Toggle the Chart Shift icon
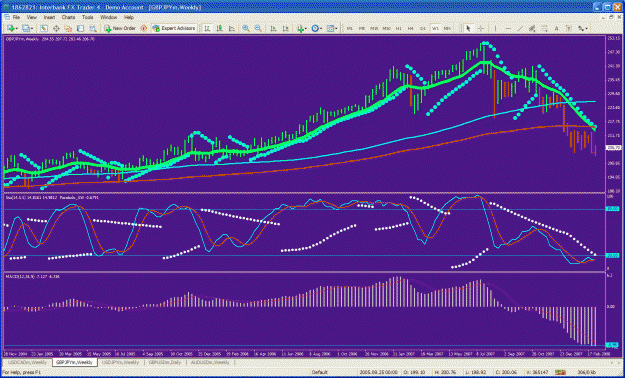The image size is (625, 378). tap(285, 28)
